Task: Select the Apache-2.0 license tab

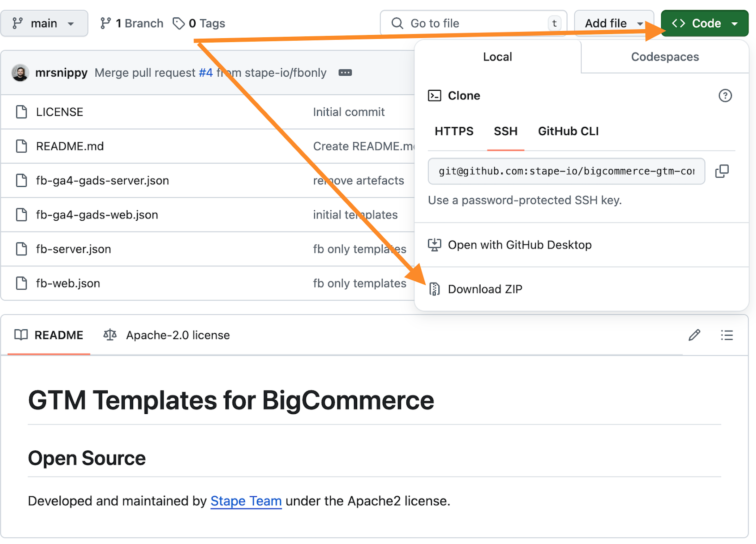Action: [166, 335]
